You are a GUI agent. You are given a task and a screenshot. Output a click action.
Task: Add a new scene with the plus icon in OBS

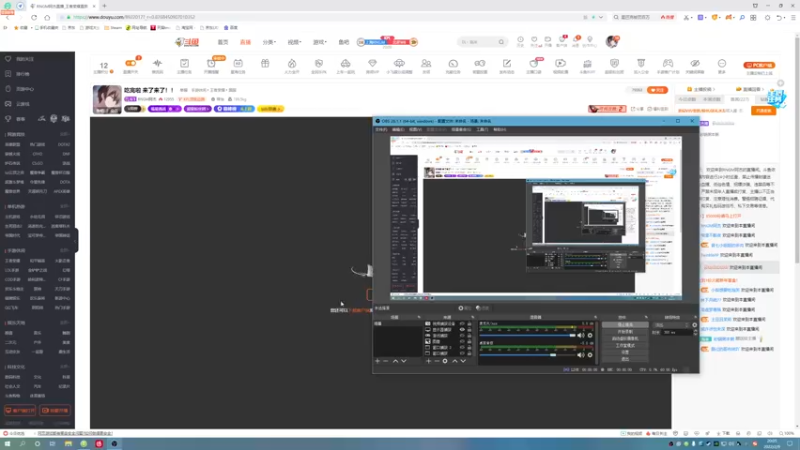pyautogui.click(x=378, y=361)
